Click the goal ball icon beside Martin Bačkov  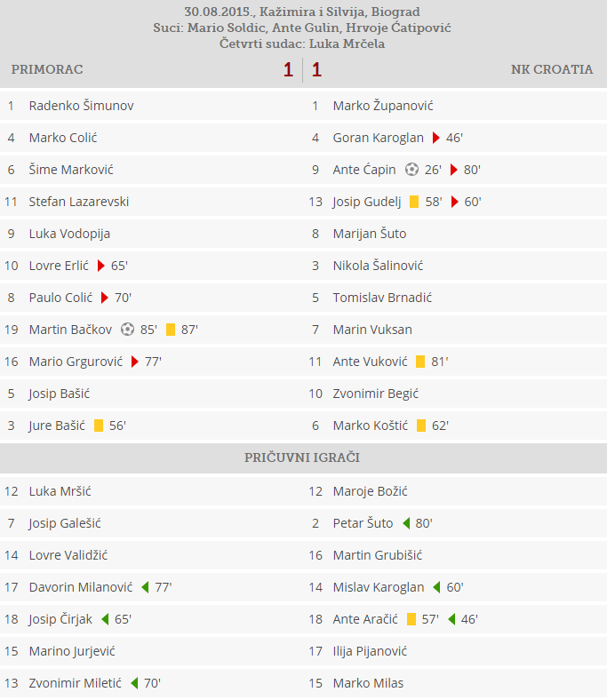127,330
